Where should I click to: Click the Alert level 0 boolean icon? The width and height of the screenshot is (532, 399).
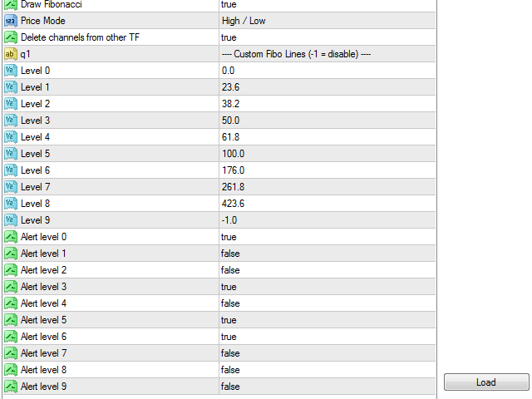coord(11,237)
